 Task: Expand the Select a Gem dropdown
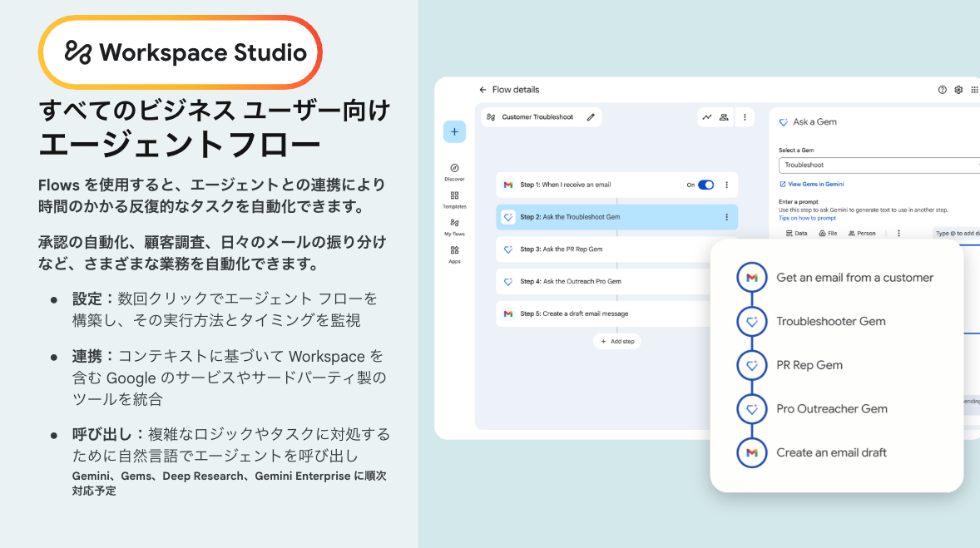point(878,165)
